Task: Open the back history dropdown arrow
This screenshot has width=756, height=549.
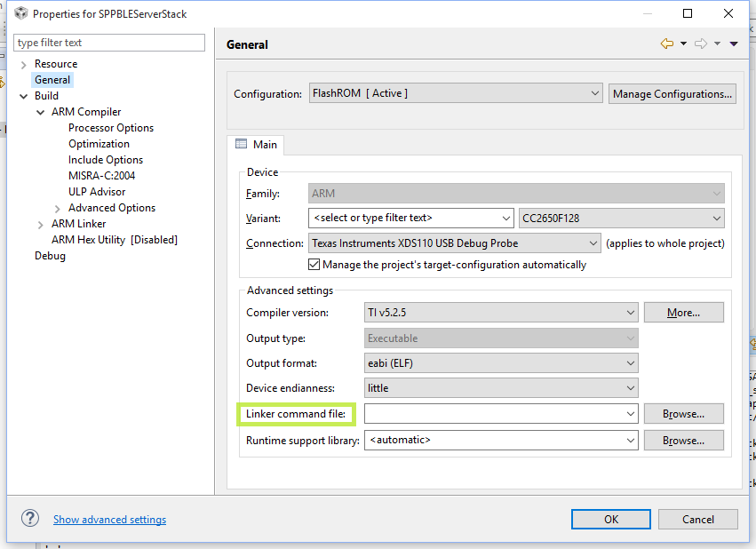Action: point(683,44)
